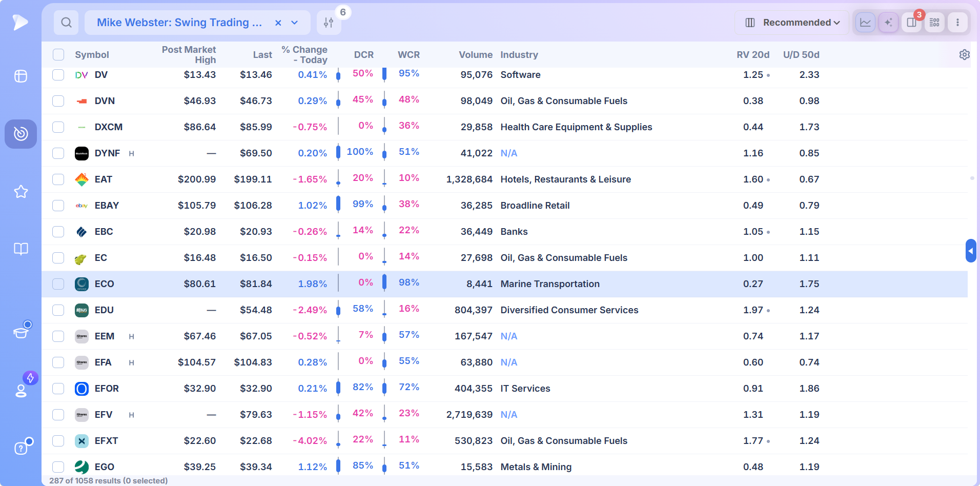The image size is (980, 486).
Task: Click the N/A industry link for DYNF
Action: 508,153
